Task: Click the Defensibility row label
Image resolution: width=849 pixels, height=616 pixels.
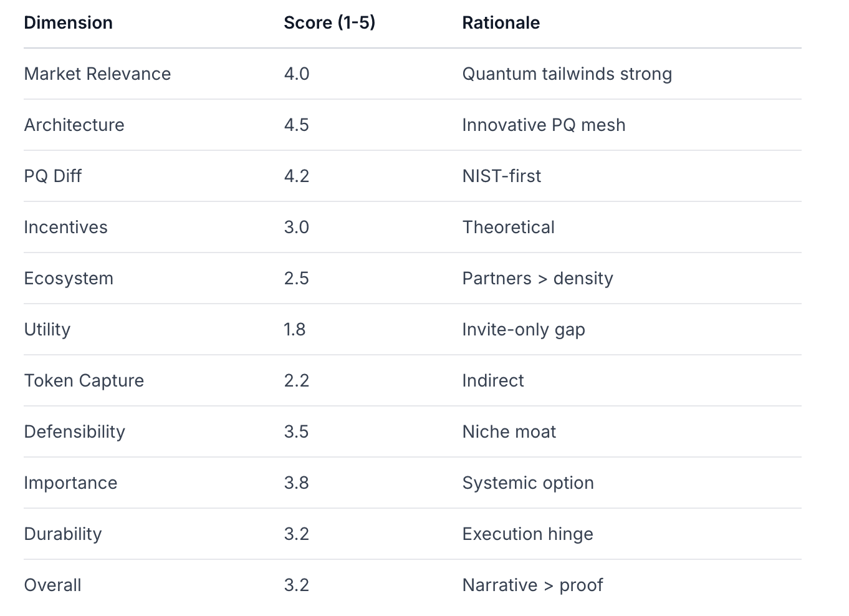Action: coord(74,432)
